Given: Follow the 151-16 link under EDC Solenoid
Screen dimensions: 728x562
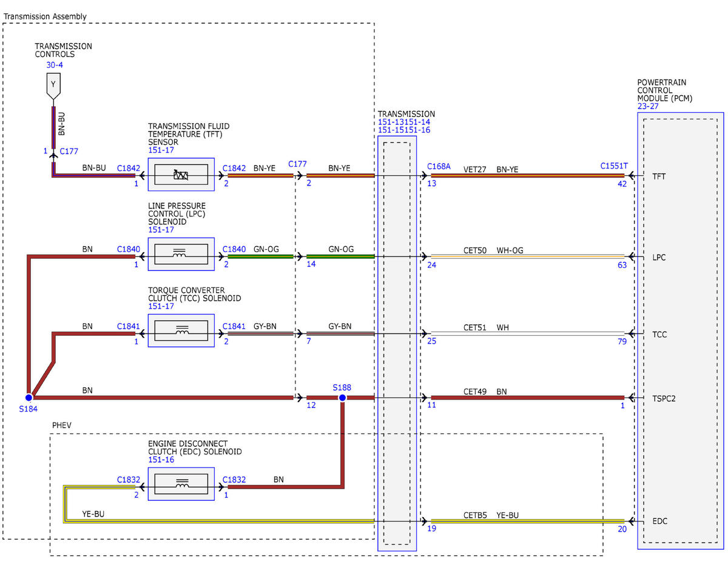Looking at the screenshot, I should pos(160,460).
